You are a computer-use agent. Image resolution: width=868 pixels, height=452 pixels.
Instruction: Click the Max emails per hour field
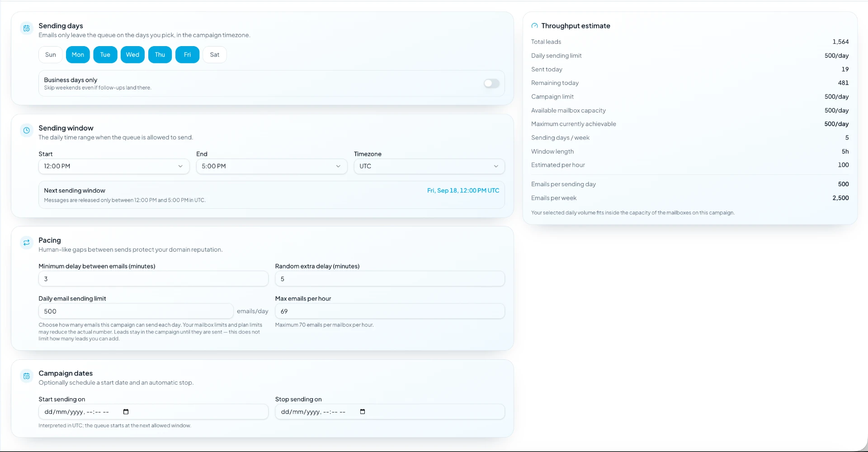[390, 311]
